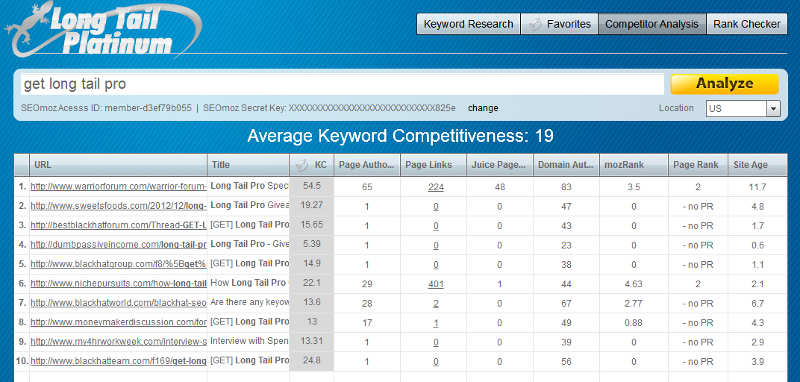Sort by the Page Rank column header
Image resolution: width=800 pixels, height=382 pixels.
point(698,165)
